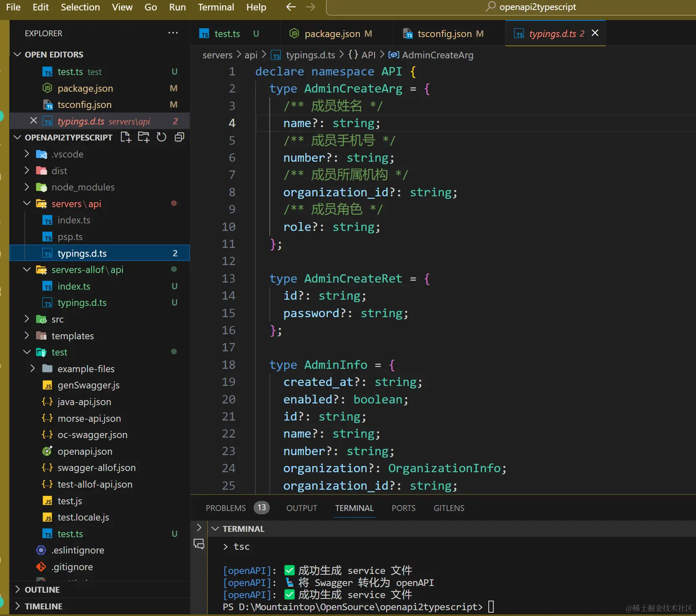
Task: Click the .gitignore git icon
Action: point(41,567)
